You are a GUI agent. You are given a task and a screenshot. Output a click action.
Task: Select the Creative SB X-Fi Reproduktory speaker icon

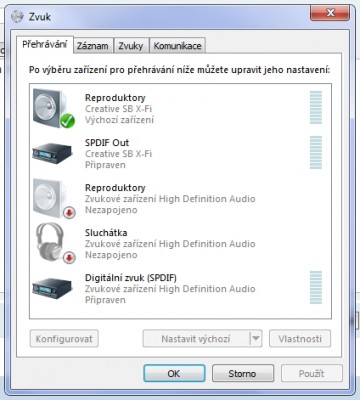(53, 108)
